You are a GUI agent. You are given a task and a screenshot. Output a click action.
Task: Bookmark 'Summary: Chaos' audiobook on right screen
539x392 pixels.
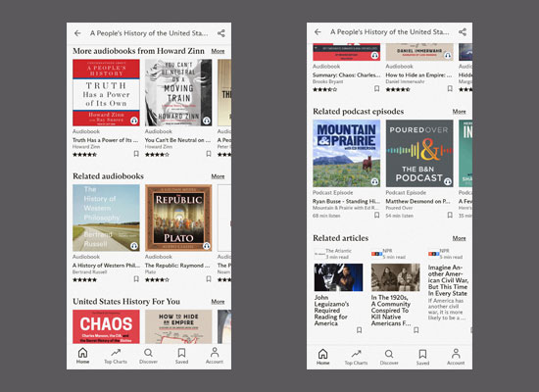click(376, 89)
